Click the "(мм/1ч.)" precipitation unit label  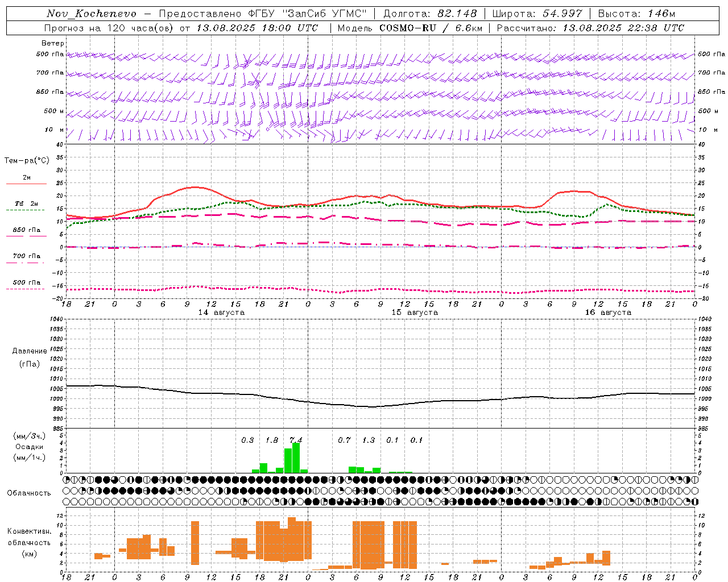click(x=30, y=457)
